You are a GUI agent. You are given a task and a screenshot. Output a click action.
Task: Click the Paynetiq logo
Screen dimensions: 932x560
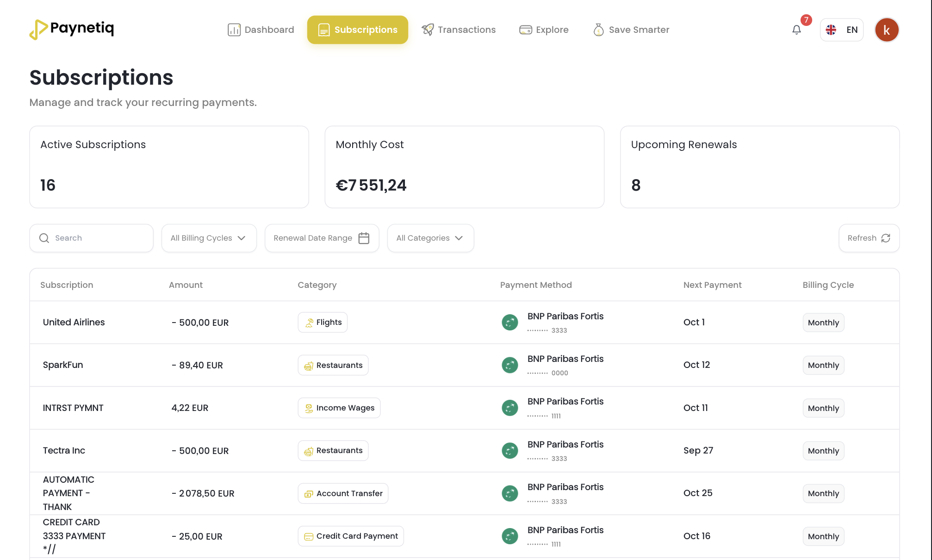tap(71, 29)
